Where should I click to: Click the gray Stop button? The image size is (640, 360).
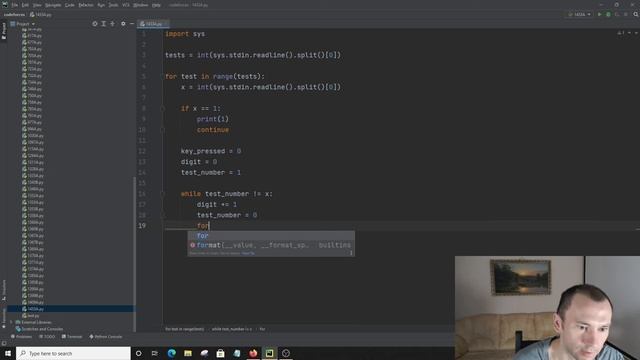[x=626, y=15]
